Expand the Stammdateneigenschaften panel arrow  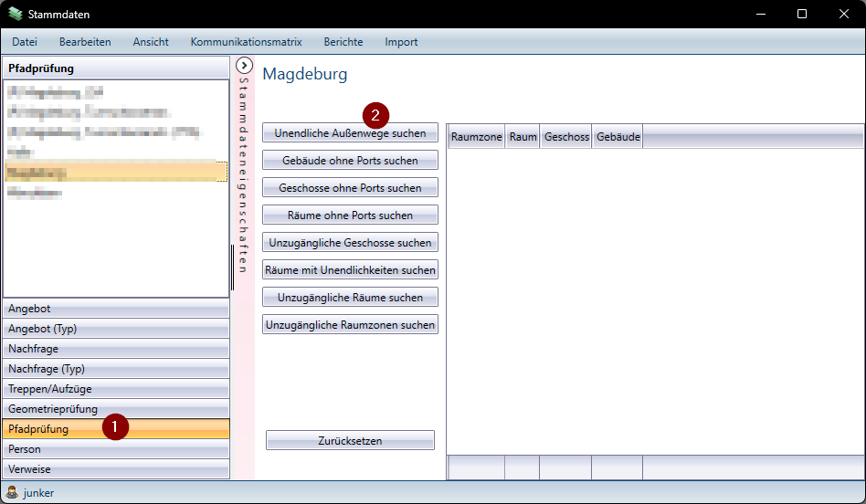244,66
